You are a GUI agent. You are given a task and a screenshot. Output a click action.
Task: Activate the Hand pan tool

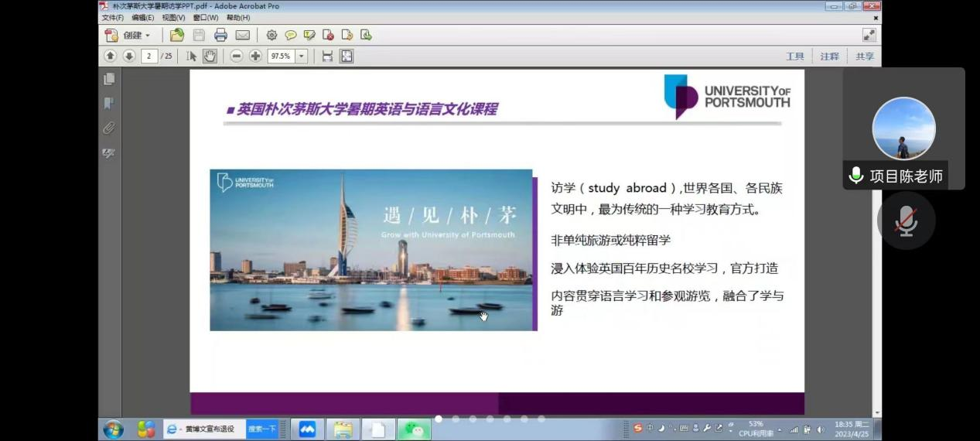[210, 56]
